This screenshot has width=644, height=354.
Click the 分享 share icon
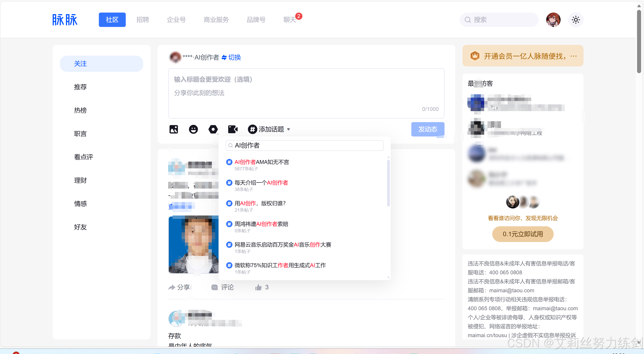172,287
